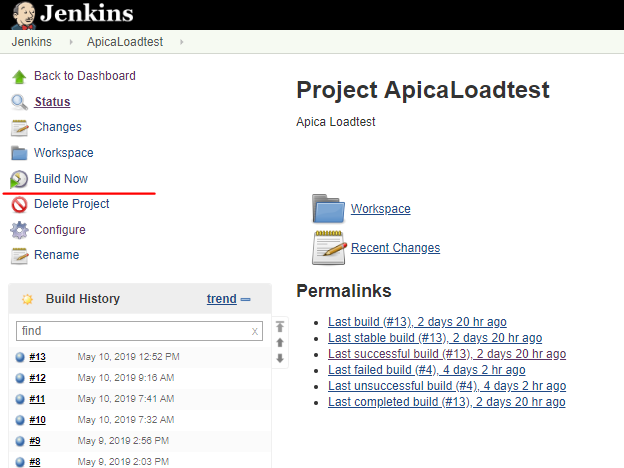Open build #11 link
Viewport: 624px width, 468px height.
37,399
